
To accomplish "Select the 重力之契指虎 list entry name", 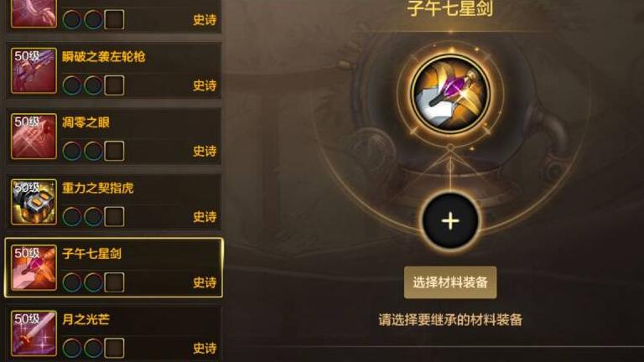I will tap(98, 188).
